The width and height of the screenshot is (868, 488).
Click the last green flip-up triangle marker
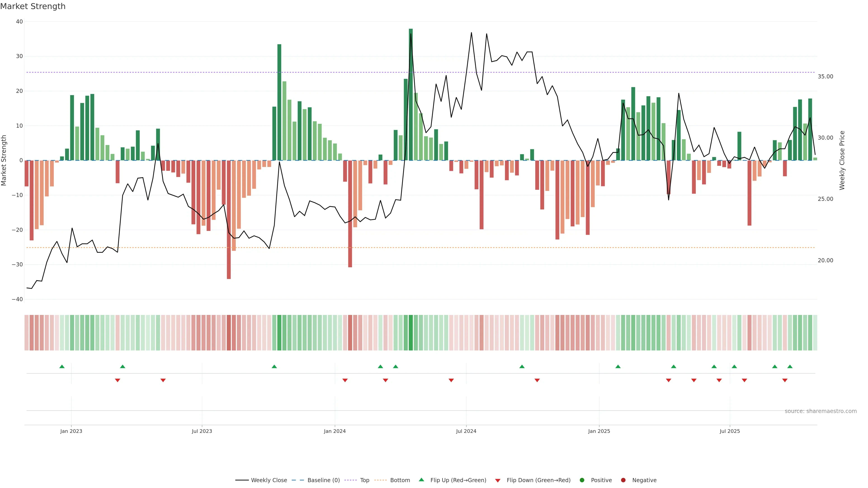tap(790, 366)
